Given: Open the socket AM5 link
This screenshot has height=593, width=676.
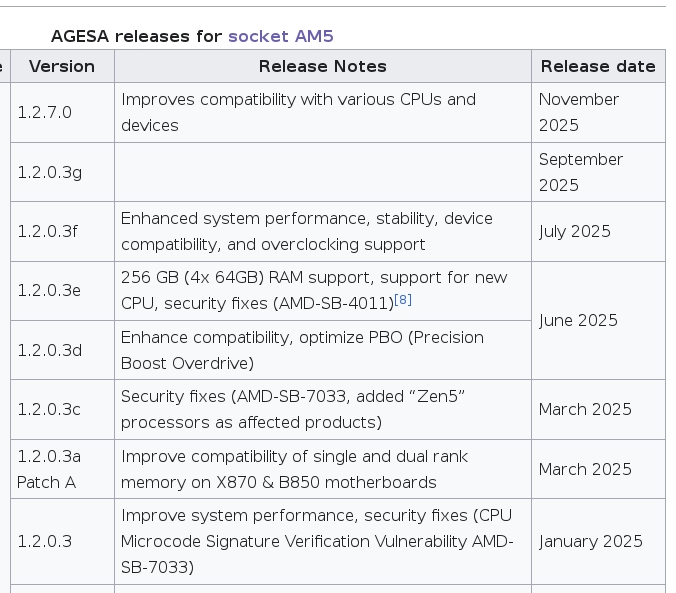Looking at the screenshot, I should (281, 36).
